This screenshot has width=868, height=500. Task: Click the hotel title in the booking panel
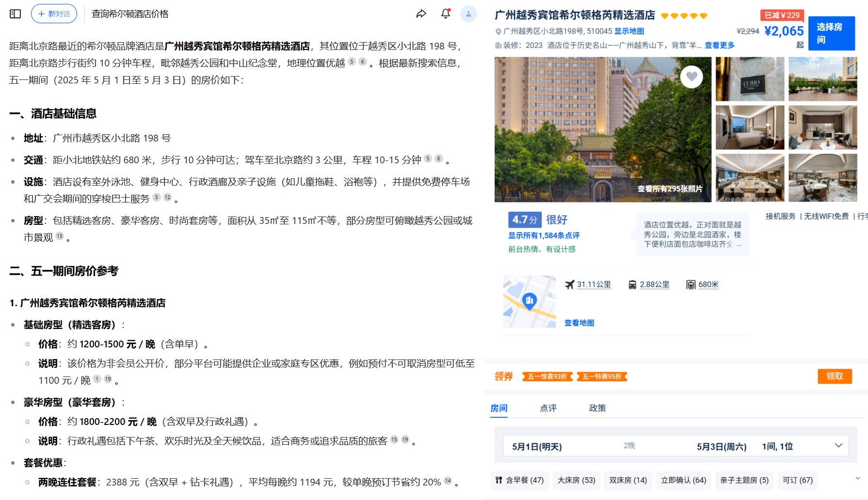click(575, 15)
